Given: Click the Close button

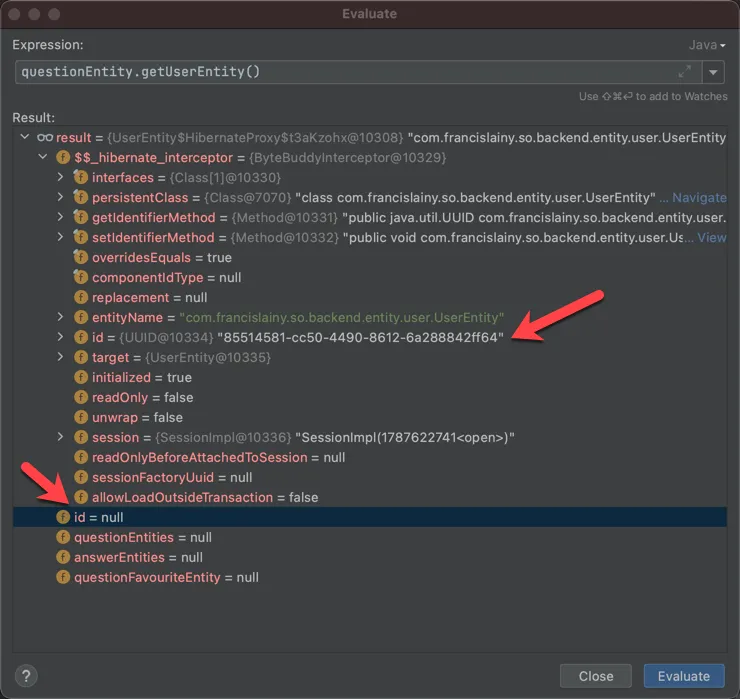Looking at the screenshot, I should (x=596, y=676).
